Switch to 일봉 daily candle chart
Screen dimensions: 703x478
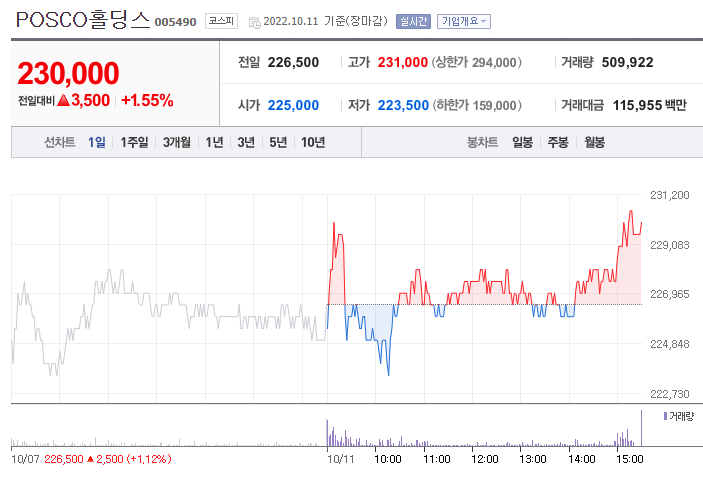click(x=522, y=142)
